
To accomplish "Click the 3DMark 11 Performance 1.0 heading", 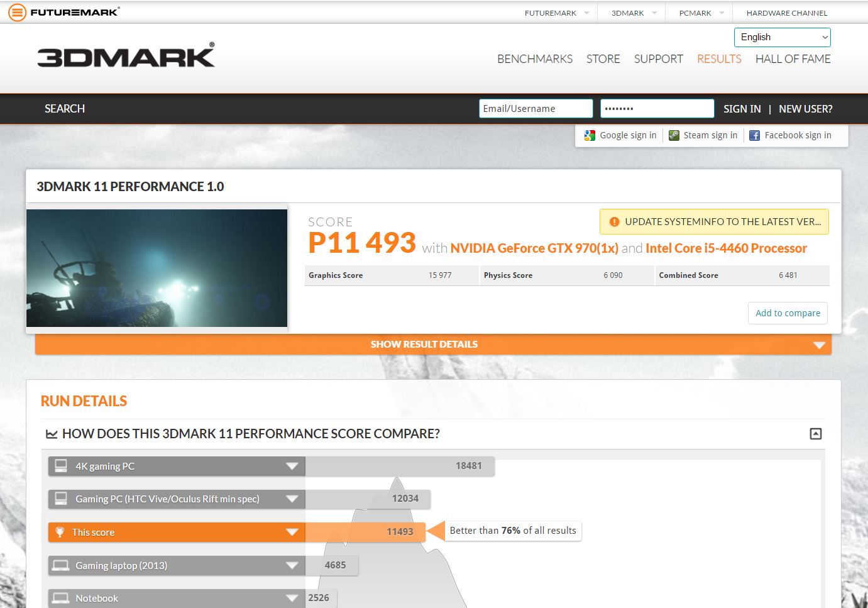I will [x=130, y=187].
